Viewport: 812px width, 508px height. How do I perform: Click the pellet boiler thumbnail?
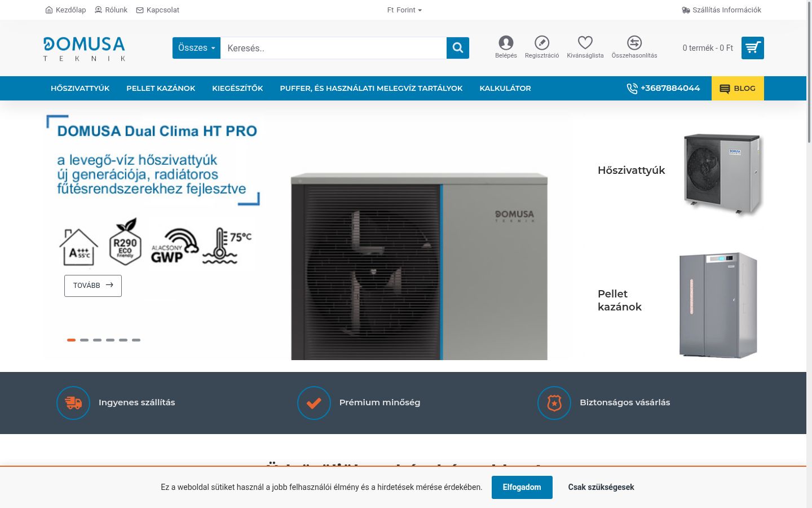click(718, 305)
